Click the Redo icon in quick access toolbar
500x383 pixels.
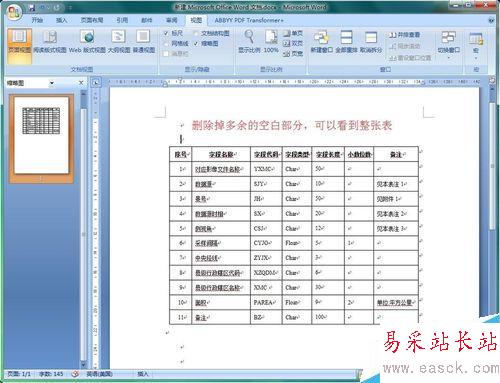(x=57, y=7)
